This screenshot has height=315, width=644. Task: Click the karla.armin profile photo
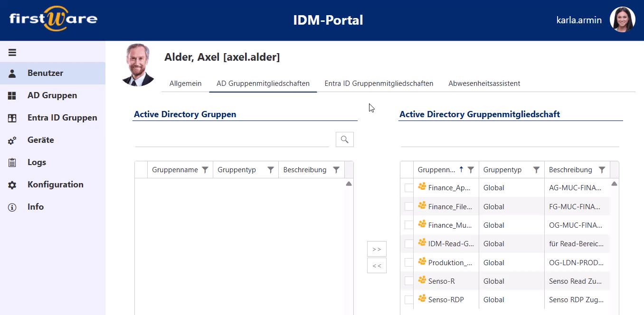click(622, 19)
